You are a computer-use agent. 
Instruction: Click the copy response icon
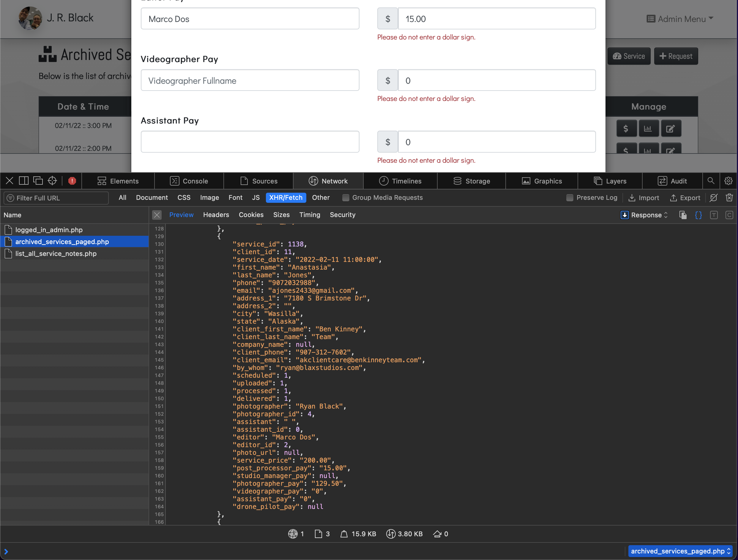(683, 215)
